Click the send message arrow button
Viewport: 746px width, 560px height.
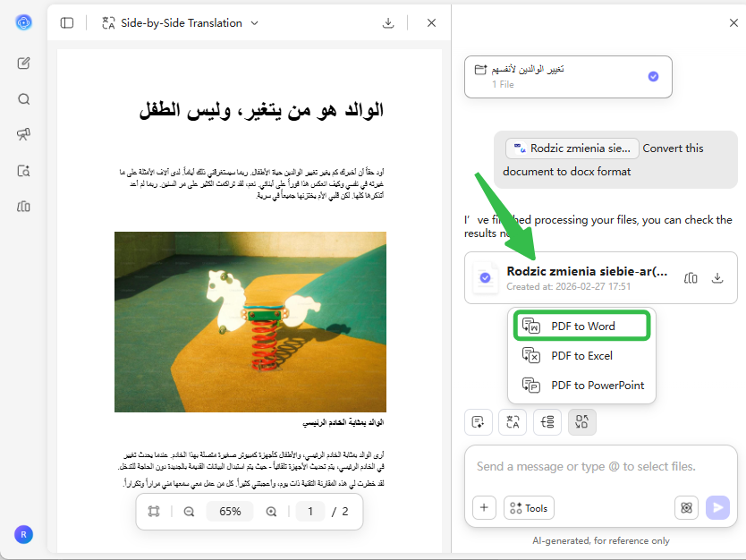[717, 507]
